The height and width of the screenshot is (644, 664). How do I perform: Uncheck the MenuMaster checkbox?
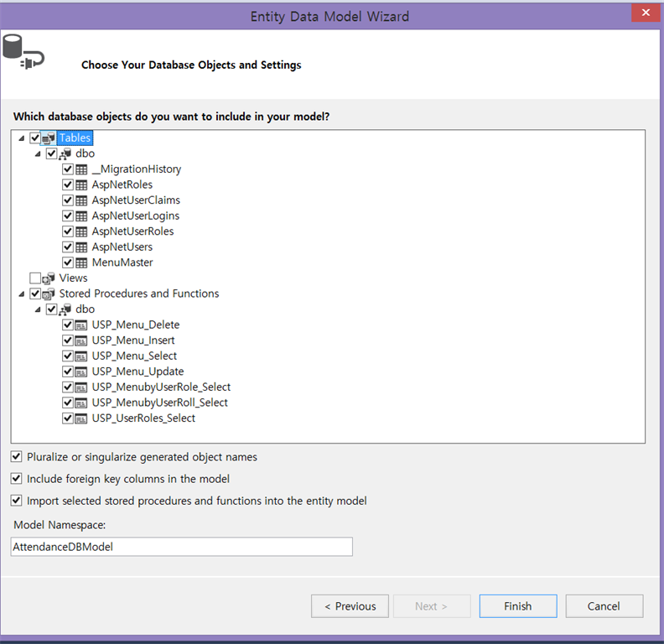pyautogui.click(x=68, y=262)
